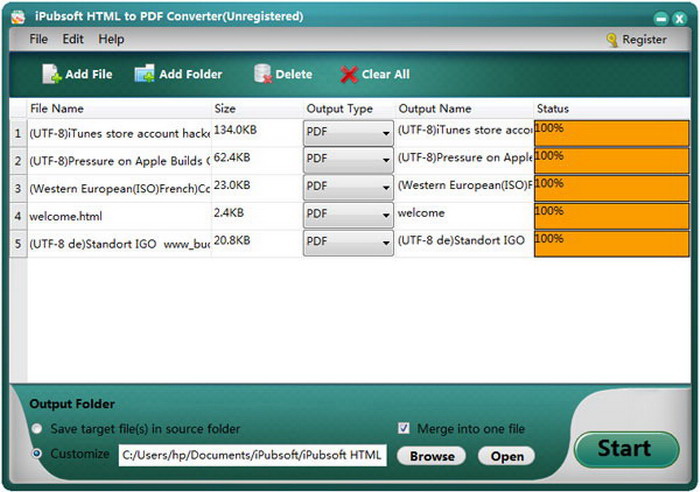The width and height of the screenshot is (700, 492).
Task: Click the Add File toolbar icon
Action: coord(51,74)
